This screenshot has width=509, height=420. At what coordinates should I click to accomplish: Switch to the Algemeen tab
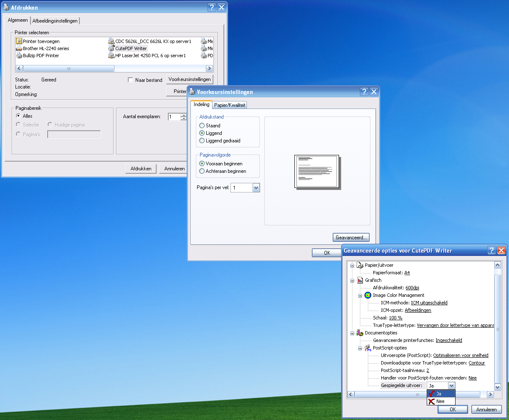pos(18,20)
